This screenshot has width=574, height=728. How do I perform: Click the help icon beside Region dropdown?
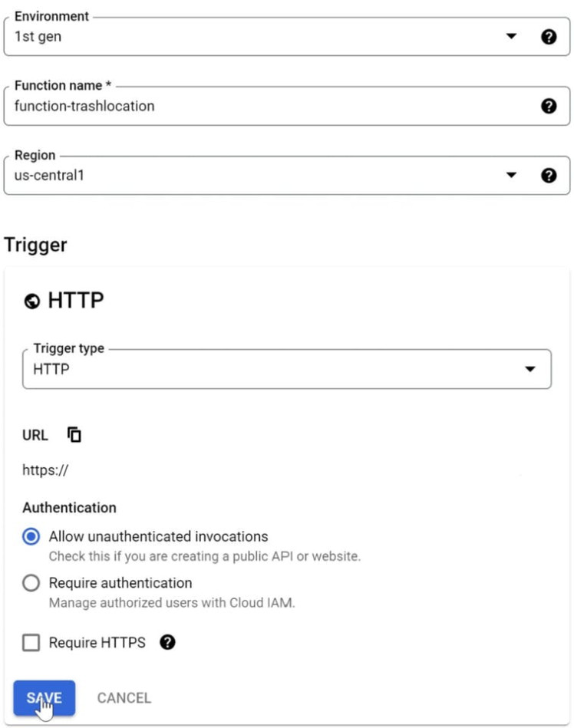[x=549, y=176]
